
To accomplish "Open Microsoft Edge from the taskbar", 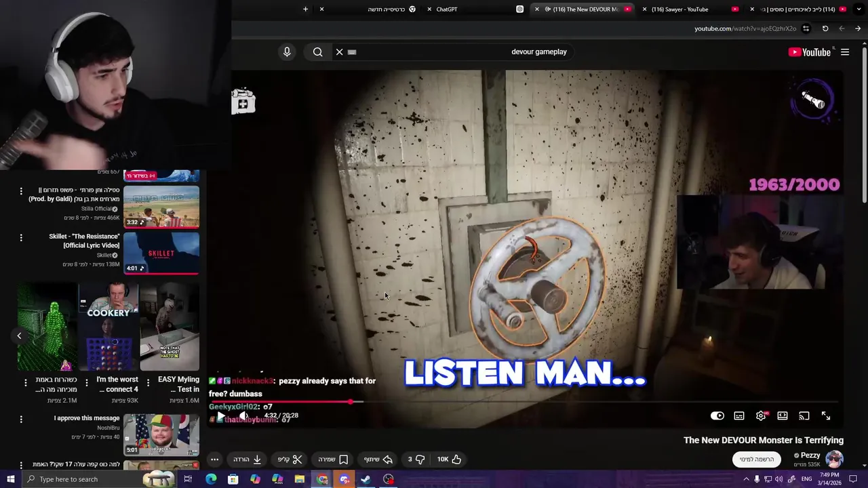I will click(211, 479).
